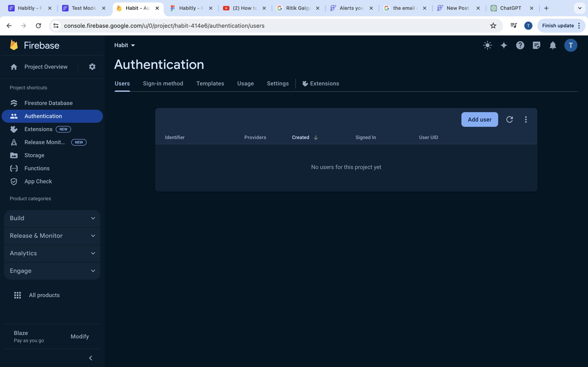Toggle light theme with sun icon

pos(487,45)
